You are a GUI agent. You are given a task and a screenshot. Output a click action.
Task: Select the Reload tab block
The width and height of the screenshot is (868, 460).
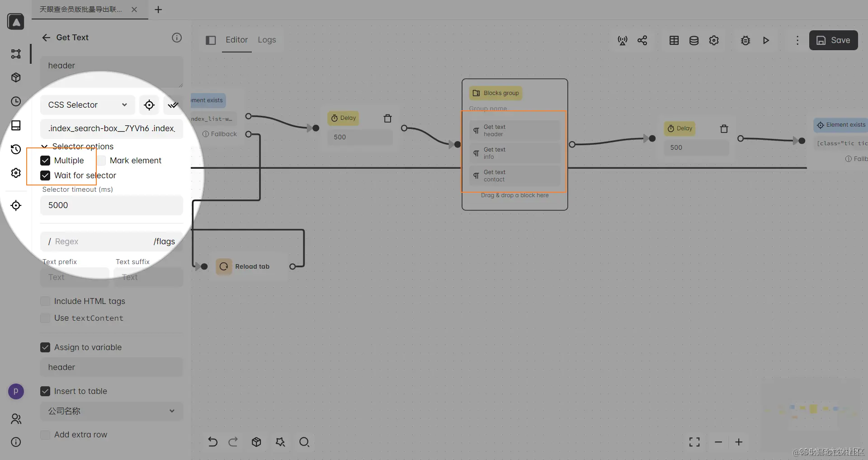tap(247, 266)
